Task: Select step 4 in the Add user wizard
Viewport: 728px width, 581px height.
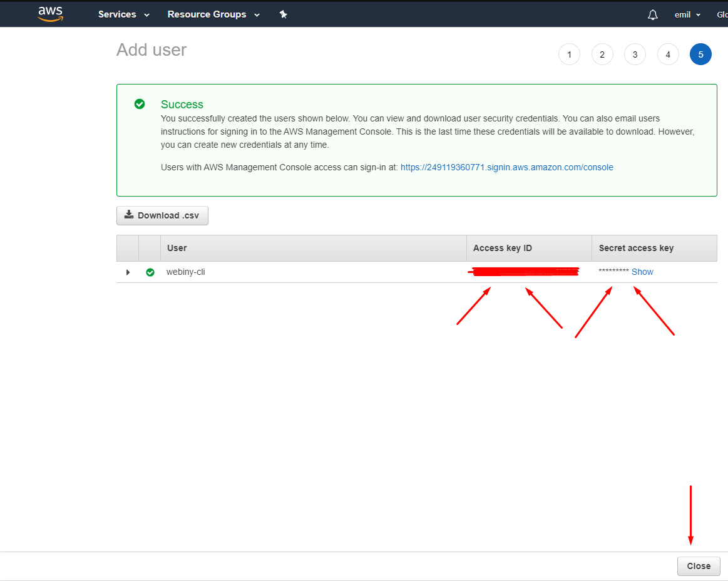Action: tap(668, 54)
